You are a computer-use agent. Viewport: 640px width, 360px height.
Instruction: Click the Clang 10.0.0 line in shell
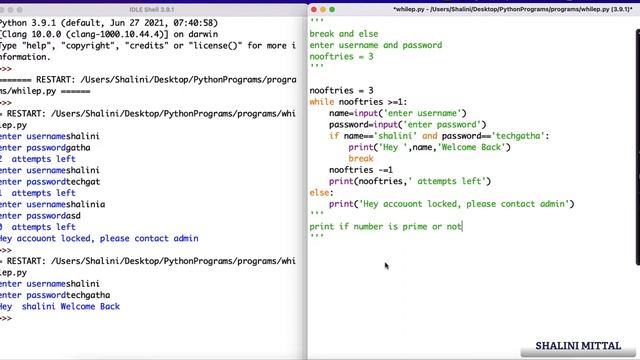[109, 34]
